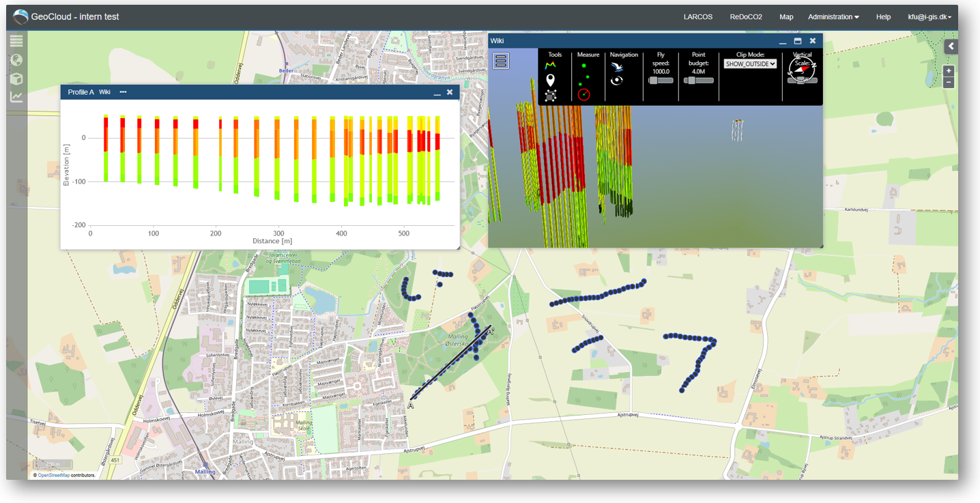Enable the orbit eye navigation mode

(x=617, y=81)
